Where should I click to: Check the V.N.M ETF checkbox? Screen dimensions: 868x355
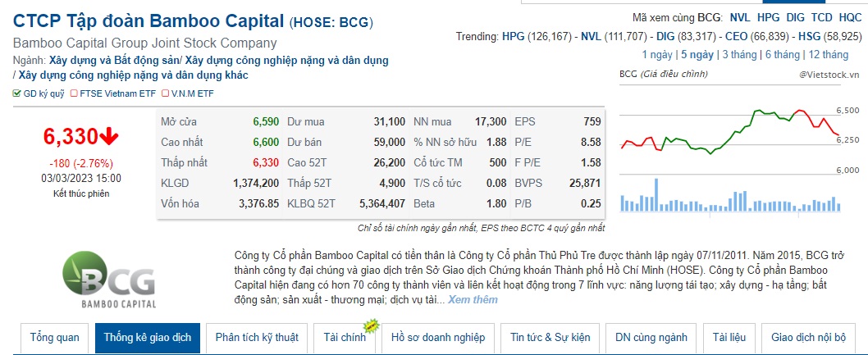pyautogui.click(x=165, y=93)
